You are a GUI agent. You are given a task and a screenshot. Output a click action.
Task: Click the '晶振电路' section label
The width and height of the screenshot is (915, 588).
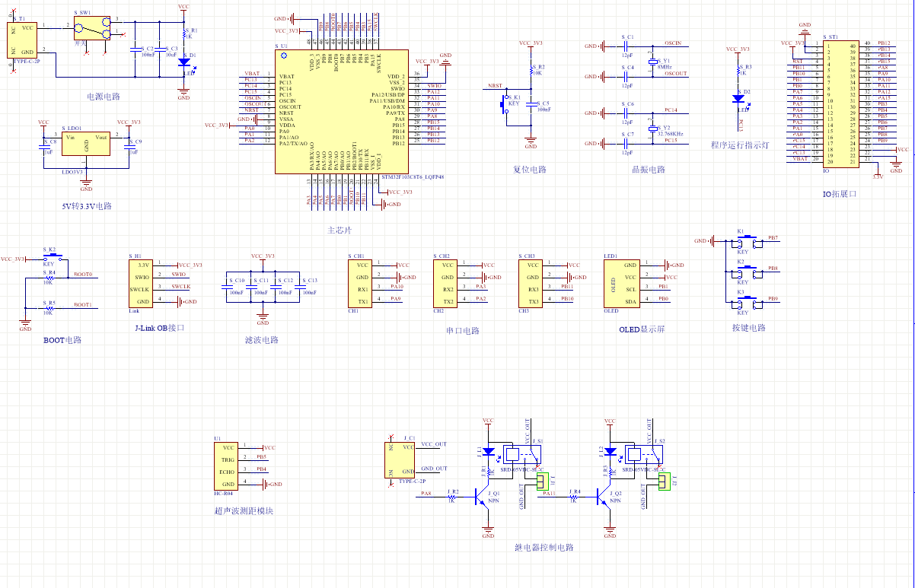coord(649,170)
